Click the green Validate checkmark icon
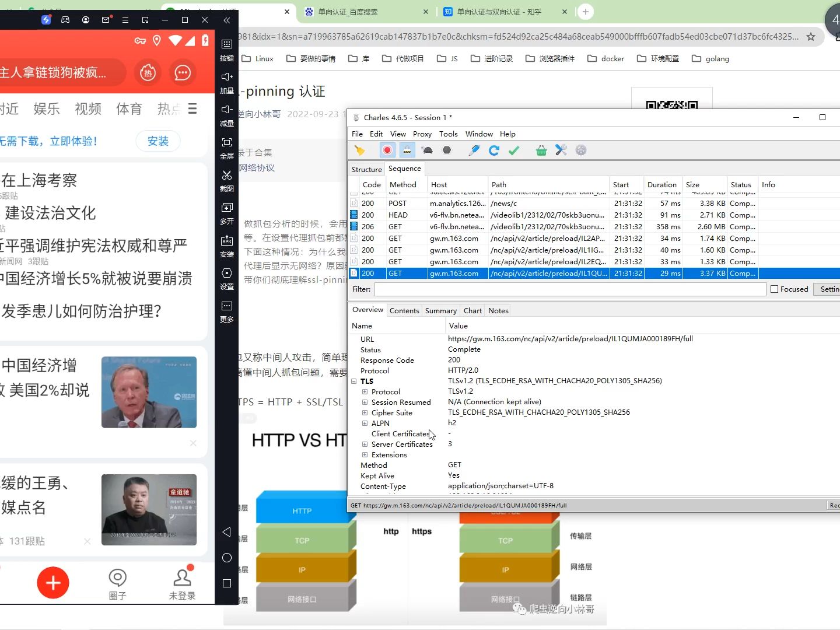 tap(514, 150)
